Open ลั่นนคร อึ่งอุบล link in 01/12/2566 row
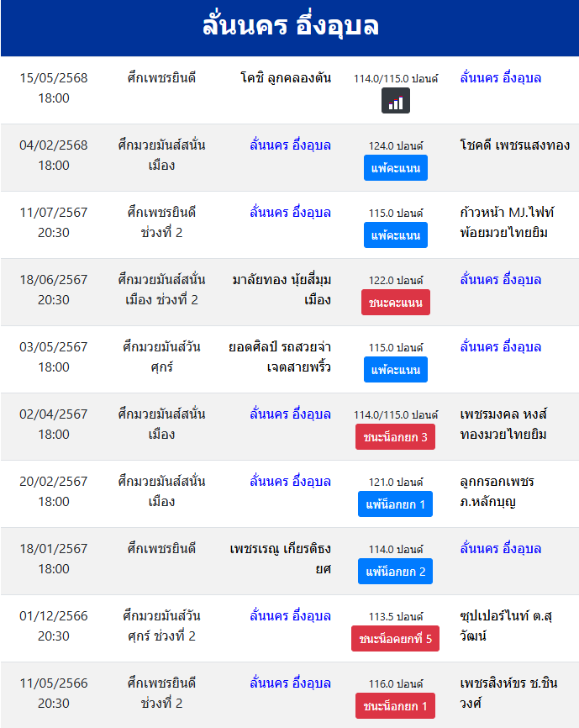This screenshot has width=579, height=728. (291, 616)
